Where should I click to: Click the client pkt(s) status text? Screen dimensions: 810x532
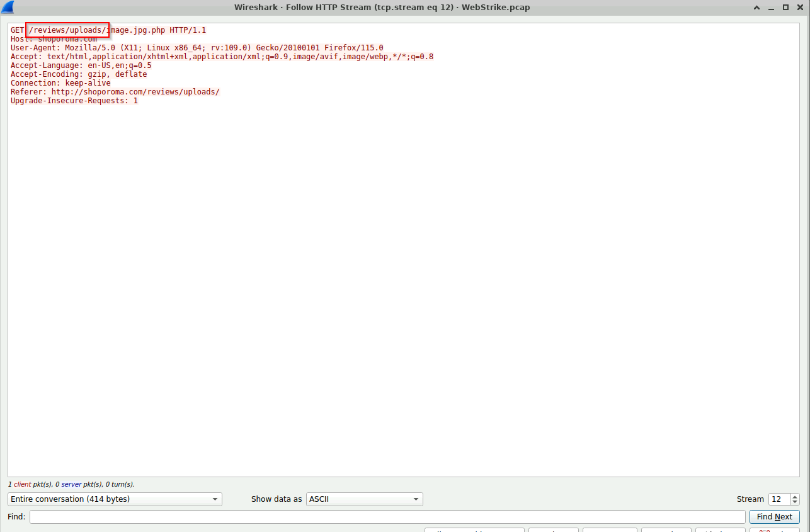click(23, 485)
